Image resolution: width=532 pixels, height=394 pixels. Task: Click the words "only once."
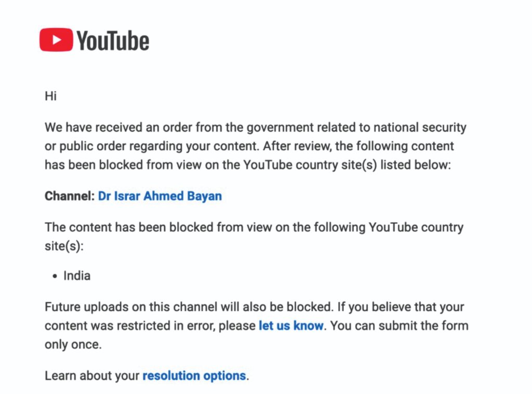coord(73,345)
